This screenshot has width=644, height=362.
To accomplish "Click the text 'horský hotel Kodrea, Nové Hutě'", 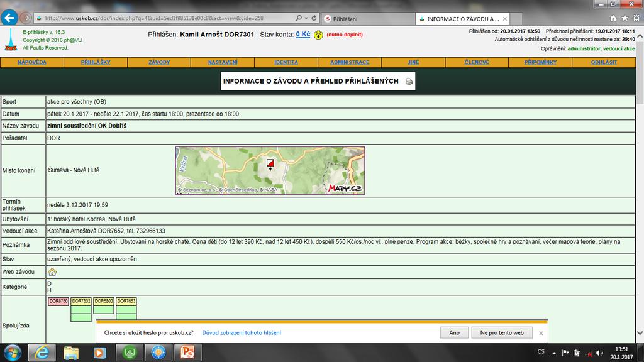I will [94, 219].
